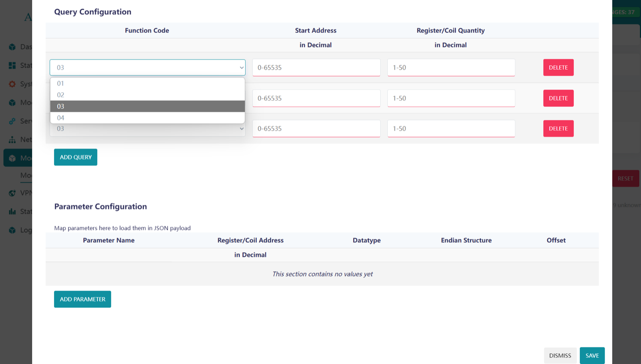The image size is (641, 364).
Task: Open the Logs cube icon
Action: tap(12, 230)
